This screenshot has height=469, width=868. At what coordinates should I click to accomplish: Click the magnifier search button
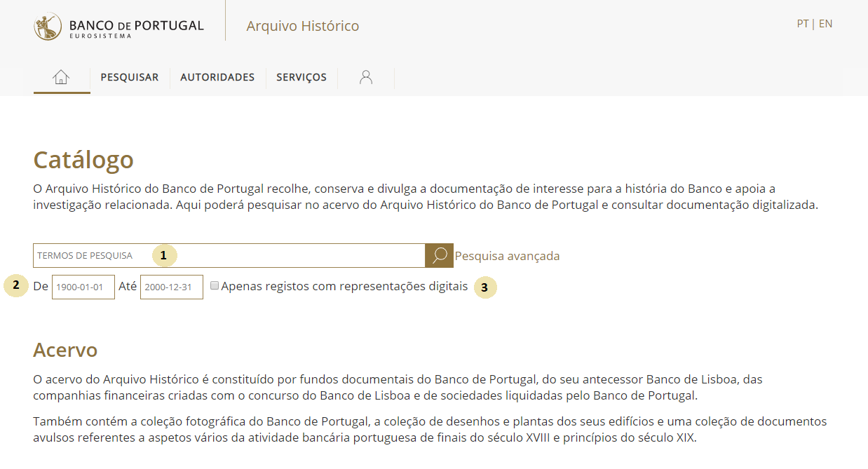(440, 256)
